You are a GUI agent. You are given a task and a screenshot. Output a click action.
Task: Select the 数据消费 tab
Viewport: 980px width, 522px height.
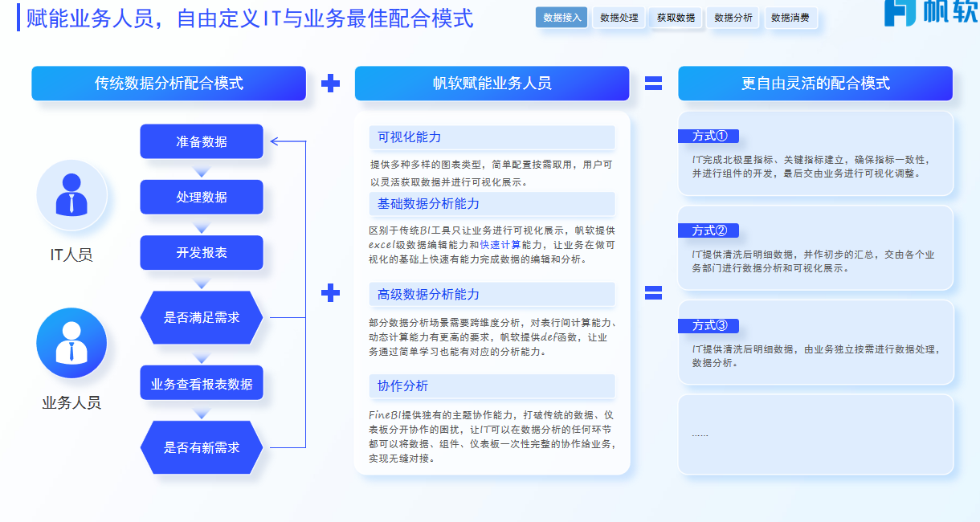tap(790, 18)
